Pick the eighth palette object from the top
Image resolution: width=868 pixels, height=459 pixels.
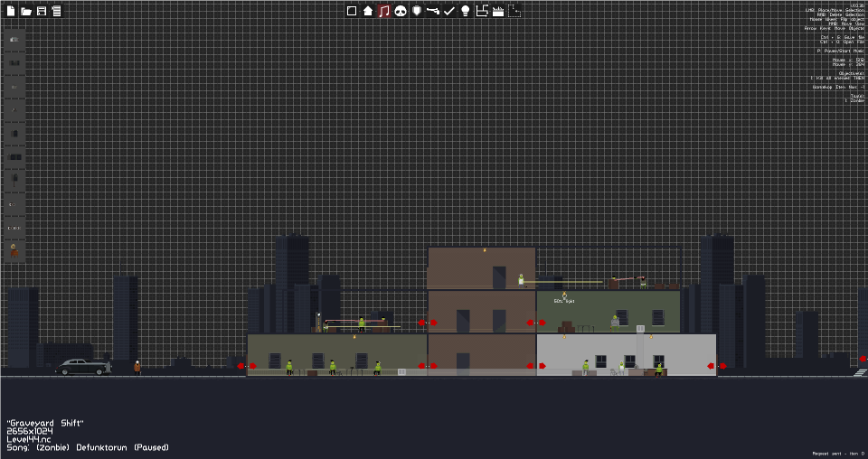(x=14, y=204)
